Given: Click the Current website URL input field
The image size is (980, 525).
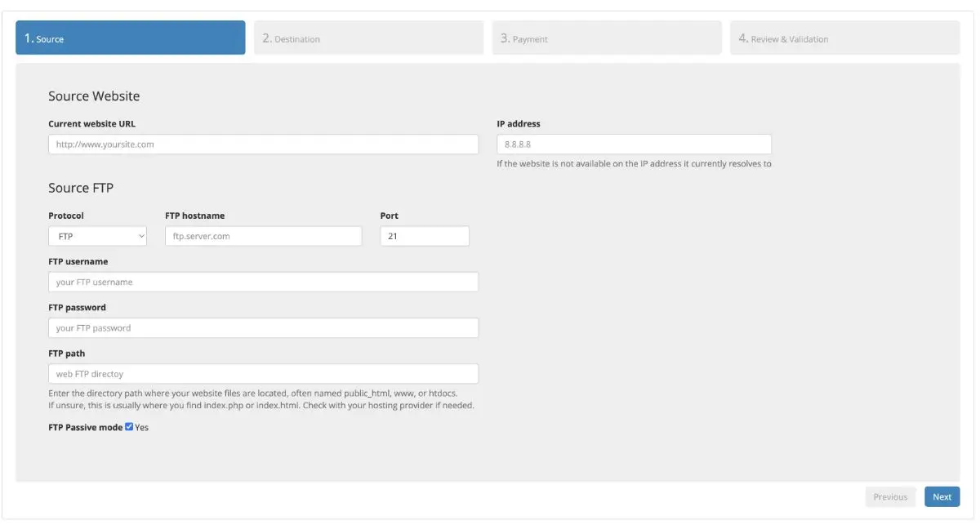Looking at the screenshot, I should click(x=261, y=144).
